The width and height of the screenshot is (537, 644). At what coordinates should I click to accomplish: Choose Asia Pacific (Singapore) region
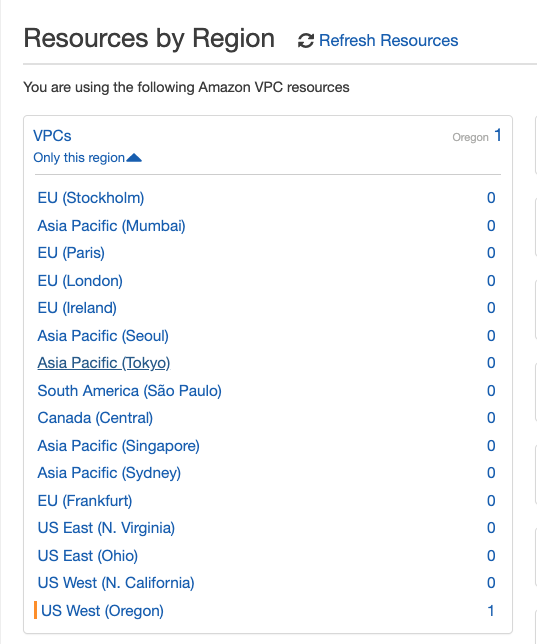point(118,446)
